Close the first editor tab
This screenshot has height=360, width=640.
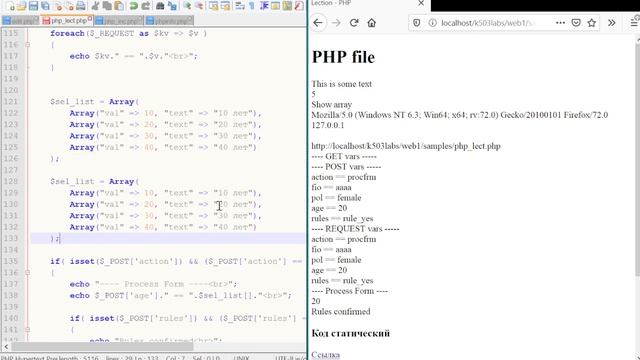(36, 18)
